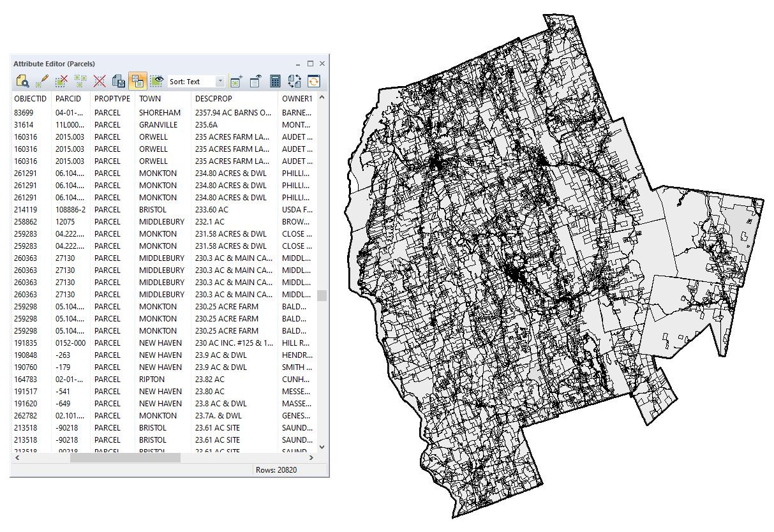Click the orange refresh window icon
The width and height of the screenshot is (774, 532).
pyautogui.click(x=313, y=81)
